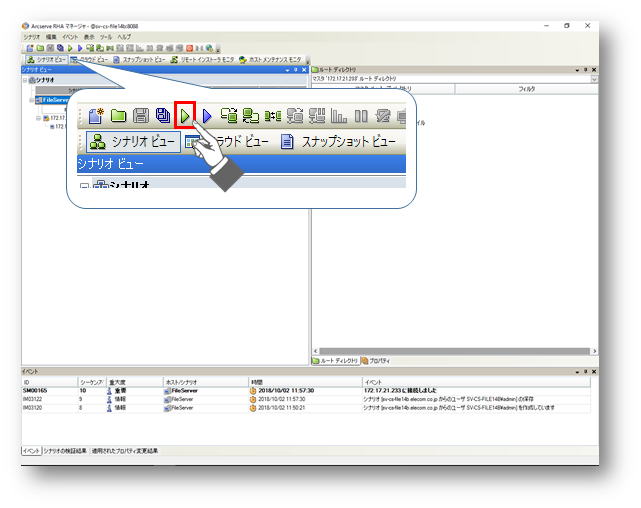Click the blue Save All icon in the top toolbar
Image resolution: width=641 pixels, height=508 pixels.
click(x=61, y=48)
